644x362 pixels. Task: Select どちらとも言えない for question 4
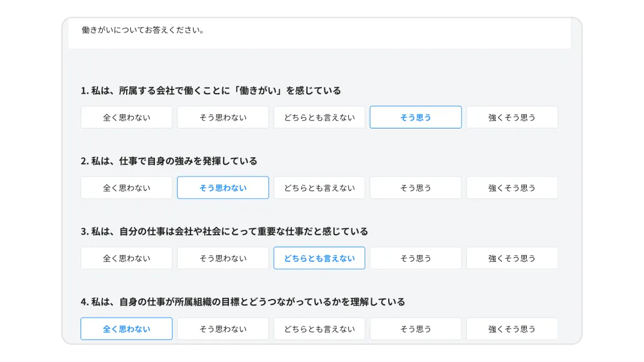[x=319, y=328]
